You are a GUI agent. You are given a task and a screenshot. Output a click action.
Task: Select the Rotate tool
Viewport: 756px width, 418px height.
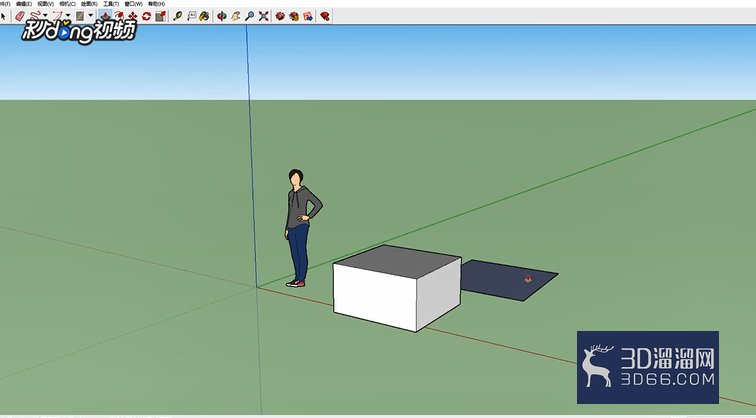[x=147, y=16]
